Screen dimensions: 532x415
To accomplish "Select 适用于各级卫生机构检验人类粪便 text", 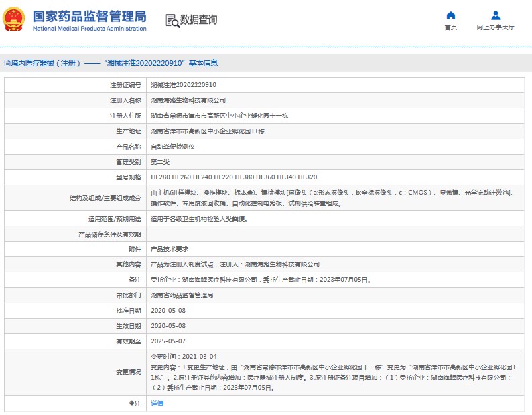I will click(x=199, y=219).
